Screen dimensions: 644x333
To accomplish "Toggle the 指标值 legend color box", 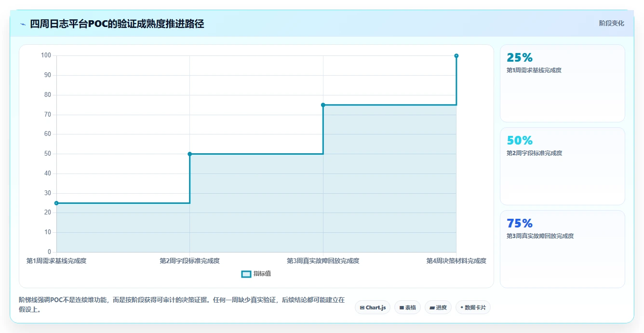I will [246, 274].
